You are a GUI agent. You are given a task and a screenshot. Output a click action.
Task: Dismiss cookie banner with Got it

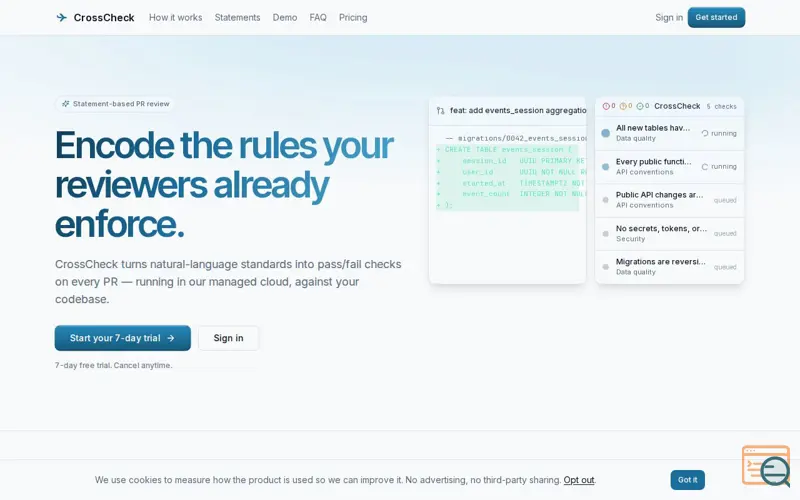click(687, 480)
